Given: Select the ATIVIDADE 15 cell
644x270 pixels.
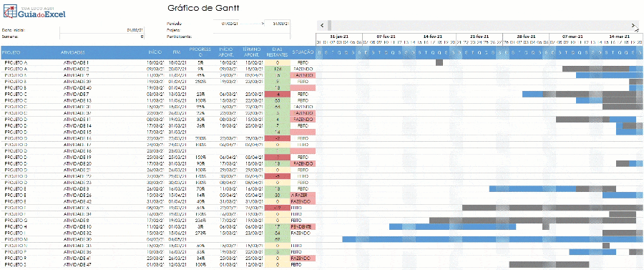Looking at the screenshot, I should pos(77,132).
